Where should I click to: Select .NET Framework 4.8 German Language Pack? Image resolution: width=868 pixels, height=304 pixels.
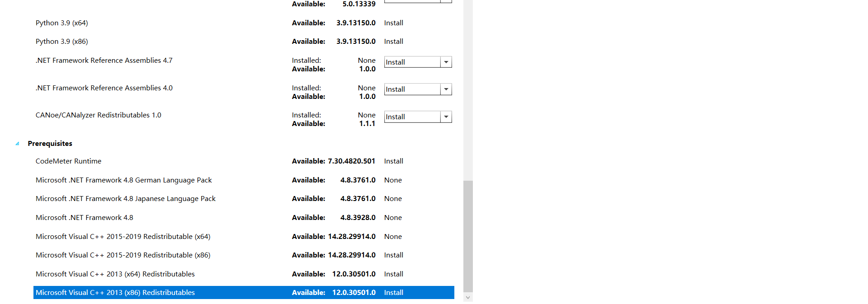coord(124,180)
